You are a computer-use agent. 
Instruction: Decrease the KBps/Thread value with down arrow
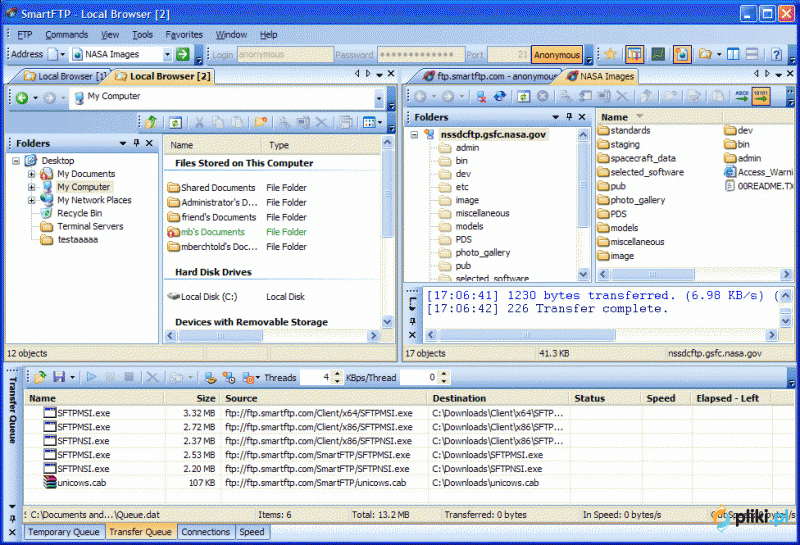point(443,381)
